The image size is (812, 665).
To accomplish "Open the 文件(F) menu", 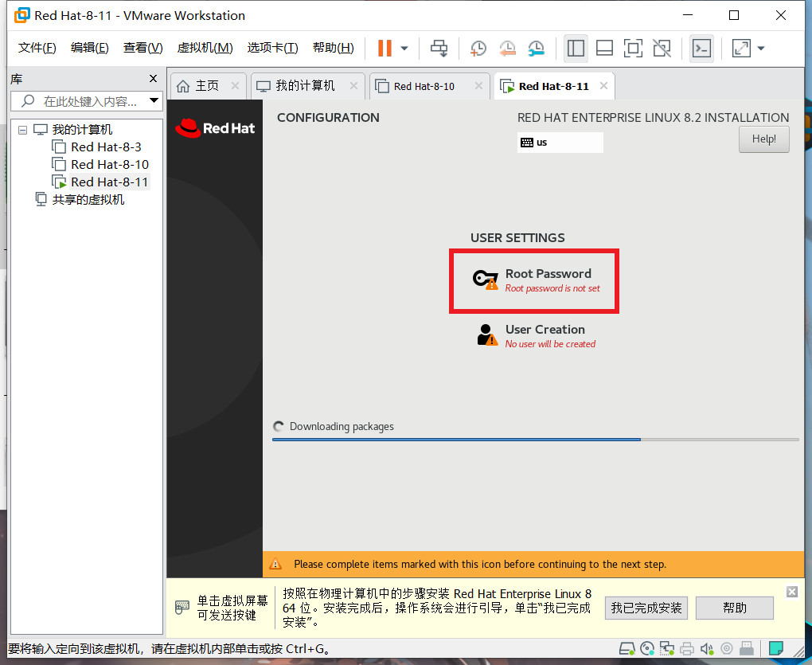I will coord(37,48).
